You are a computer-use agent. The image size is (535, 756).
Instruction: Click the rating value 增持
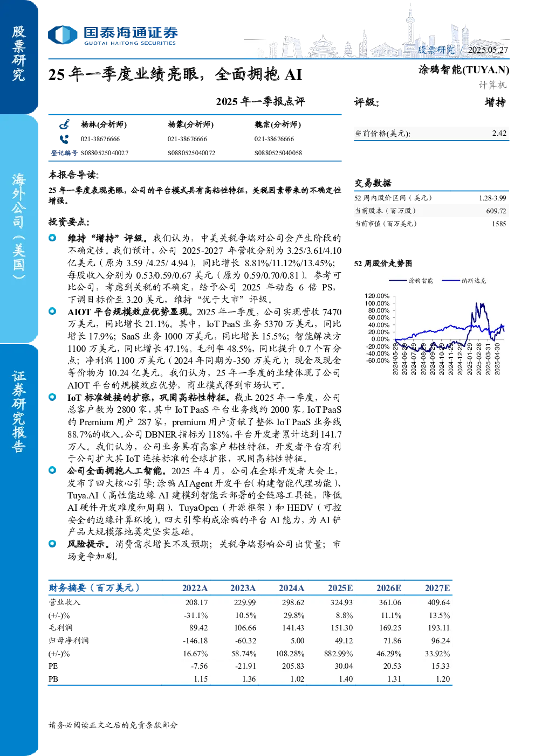495,102
